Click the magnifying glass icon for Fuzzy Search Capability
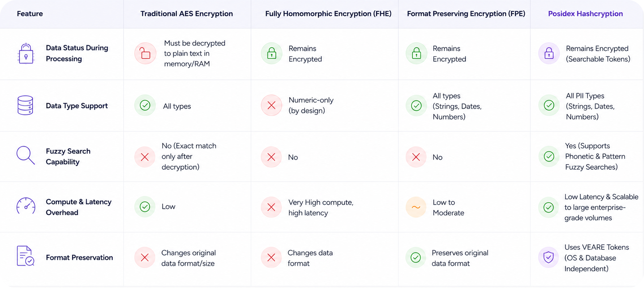This screenshot has width=644, height=288. pyautogui.click(x=26, y=156)
